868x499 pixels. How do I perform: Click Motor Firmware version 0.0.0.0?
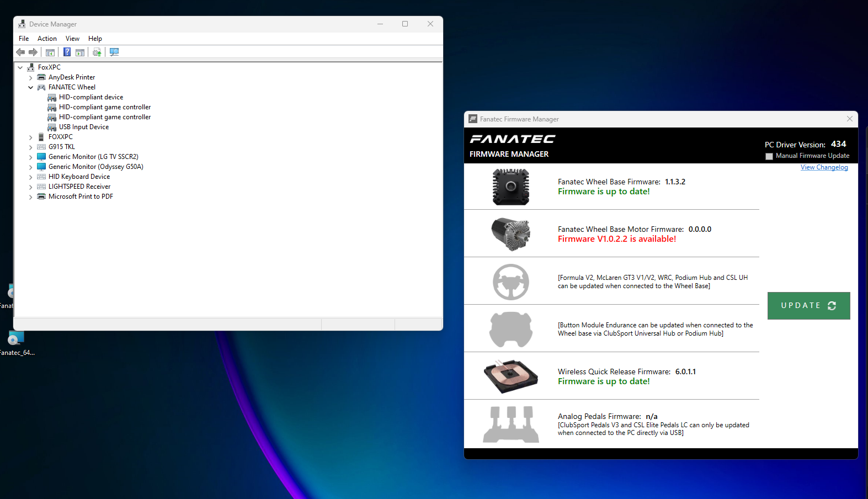(x=700, y=229)
